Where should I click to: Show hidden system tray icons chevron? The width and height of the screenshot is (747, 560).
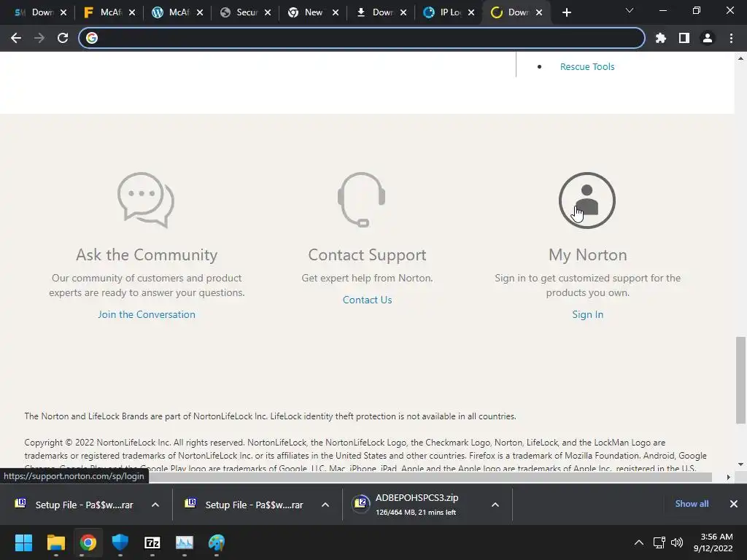click(x=639, y=542)
